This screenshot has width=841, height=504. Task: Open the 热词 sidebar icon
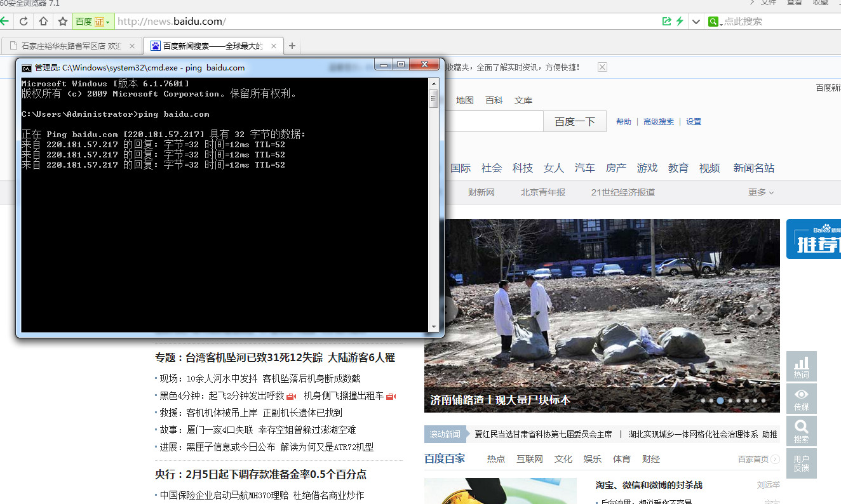pos(802,366)
